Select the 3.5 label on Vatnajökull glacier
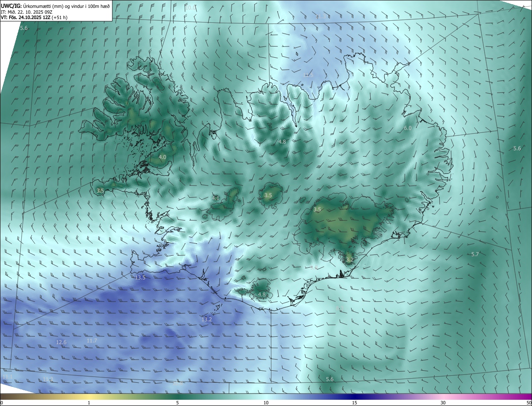 point(317,209)
